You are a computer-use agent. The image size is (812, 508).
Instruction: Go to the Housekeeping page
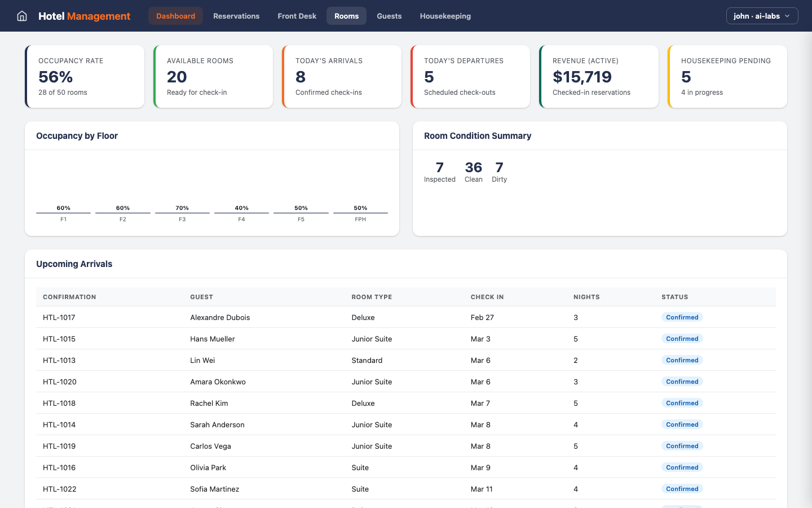click(445, 16)
